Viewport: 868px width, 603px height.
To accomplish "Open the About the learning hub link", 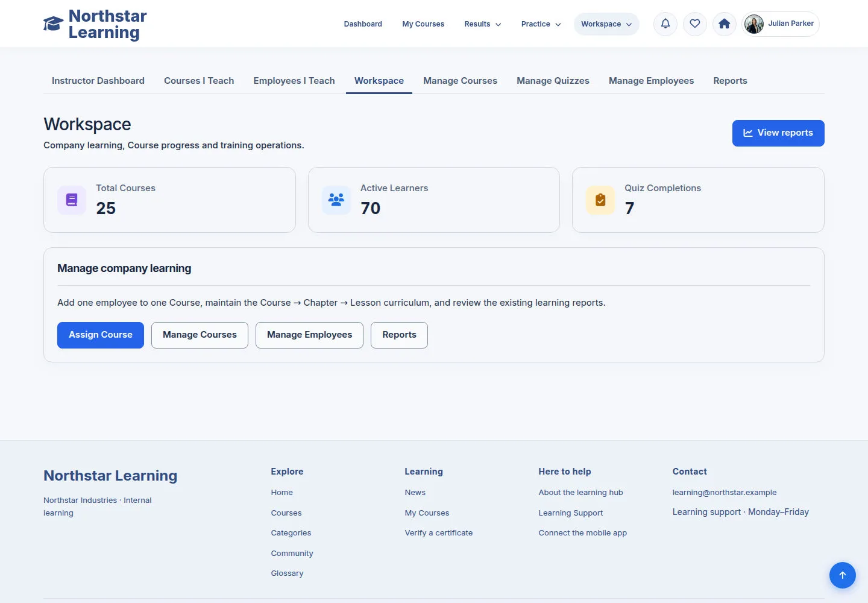I will pos(581,493).
